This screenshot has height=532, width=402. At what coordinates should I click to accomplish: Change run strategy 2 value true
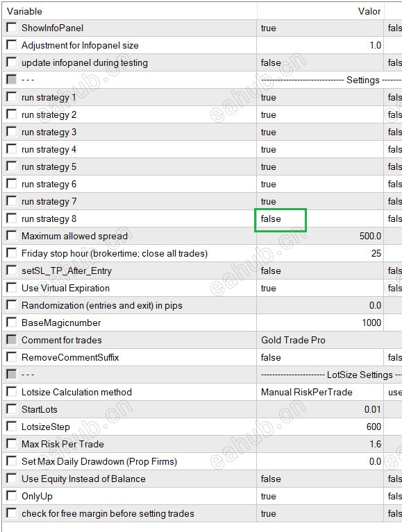pos(320,114)
